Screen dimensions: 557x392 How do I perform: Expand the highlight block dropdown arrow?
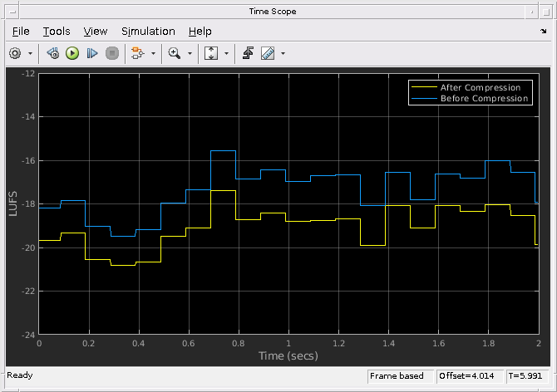[154, 53]
